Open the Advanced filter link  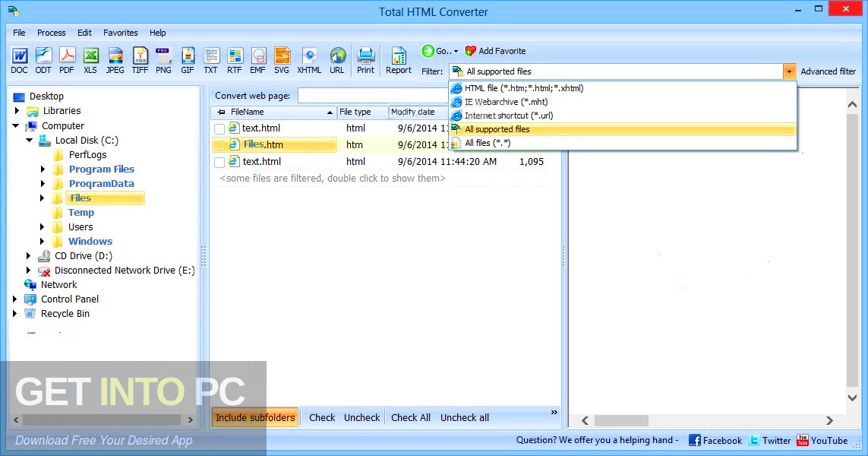point(829,71)
